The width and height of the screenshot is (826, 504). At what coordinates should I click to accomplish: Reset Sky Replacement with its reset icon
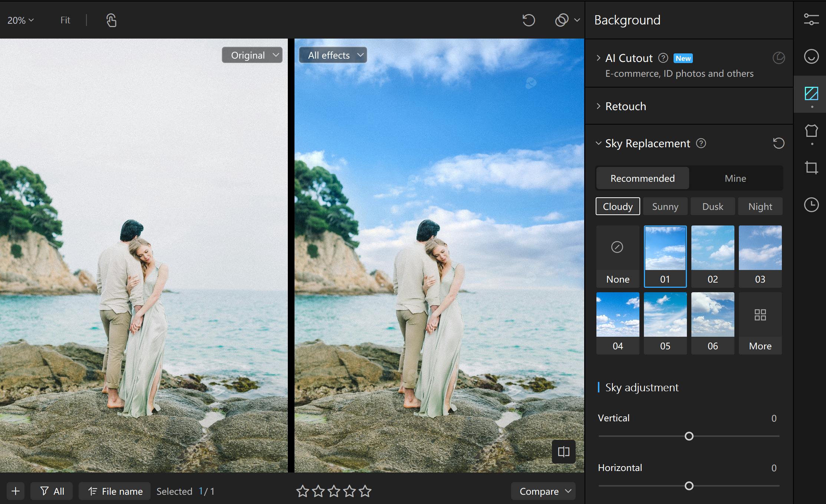point(779,143)
